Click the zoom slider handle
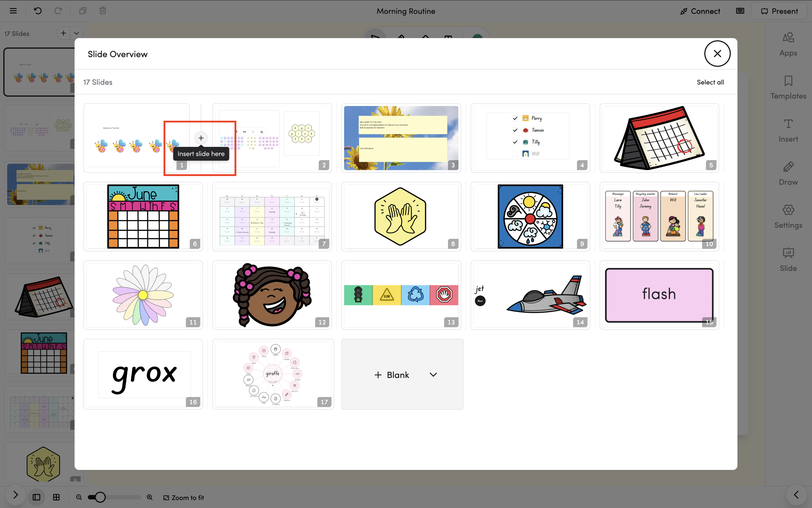The height and width of the screenshot is (508, 812). coord(100,497)
